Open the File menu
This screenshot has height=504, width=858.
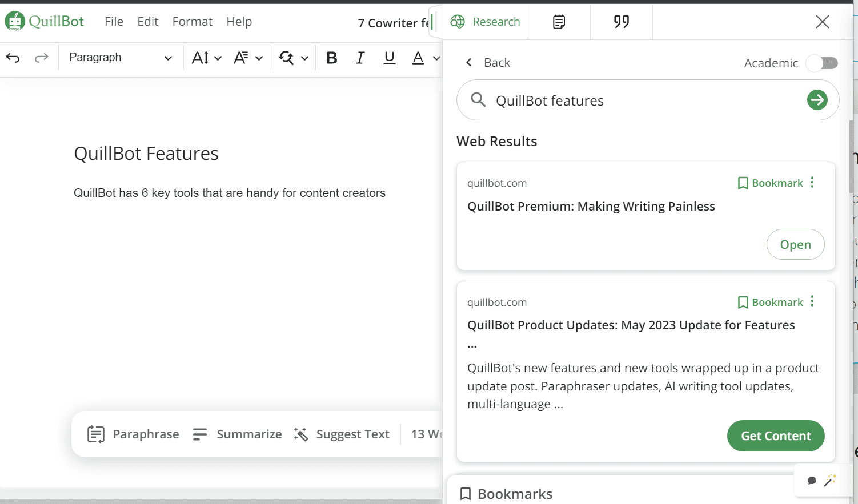coord(114,22)
